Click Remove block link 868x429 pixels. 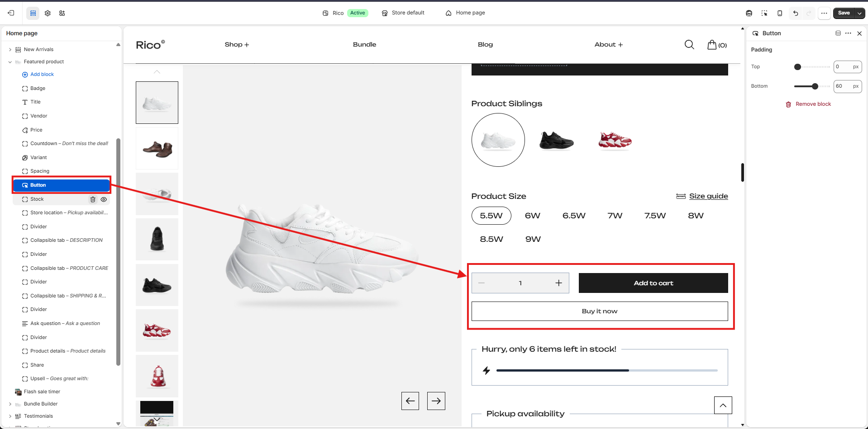(813, 104)
